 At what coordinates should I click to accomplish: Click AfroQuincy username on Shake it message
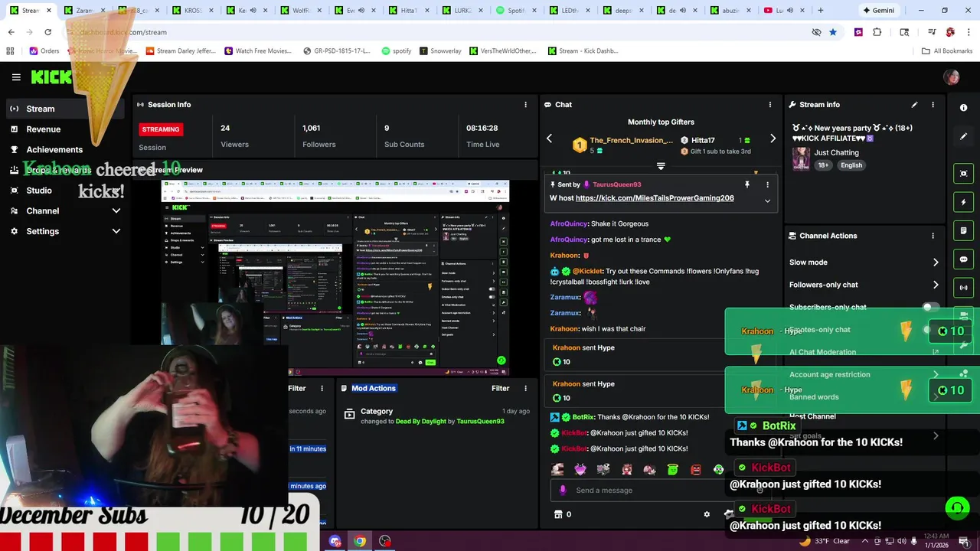click(568, 224)
